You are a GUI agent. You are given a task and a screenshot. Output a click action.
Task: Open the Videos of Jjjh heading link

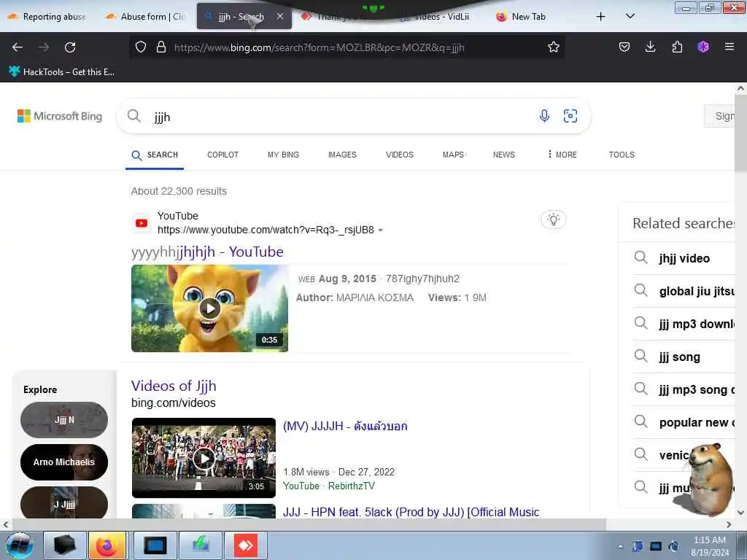coord(174,386)
